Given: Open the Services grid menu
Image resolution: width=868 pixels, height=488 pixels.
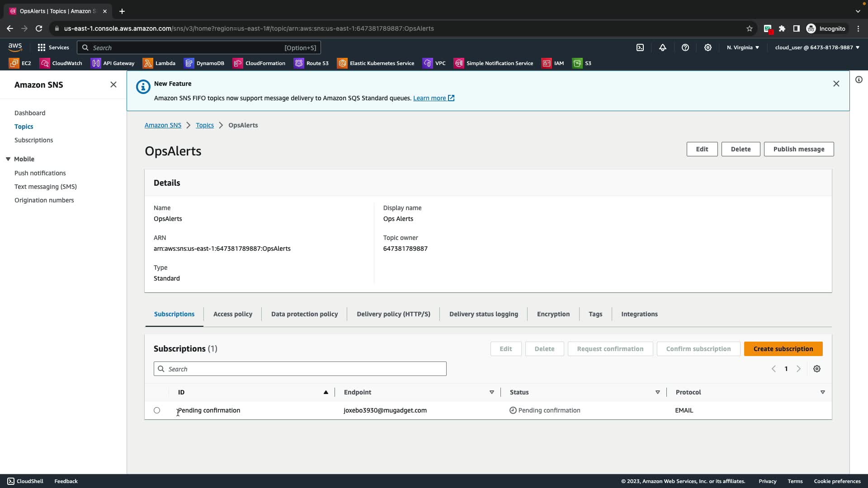Looking at the screenshot, I should [x=53, y=47].
